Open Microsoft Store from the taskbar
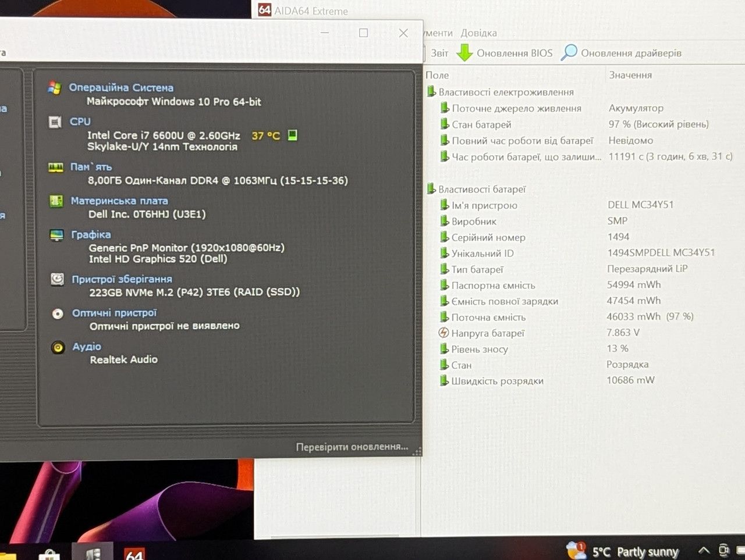 [x=49, y=554]
